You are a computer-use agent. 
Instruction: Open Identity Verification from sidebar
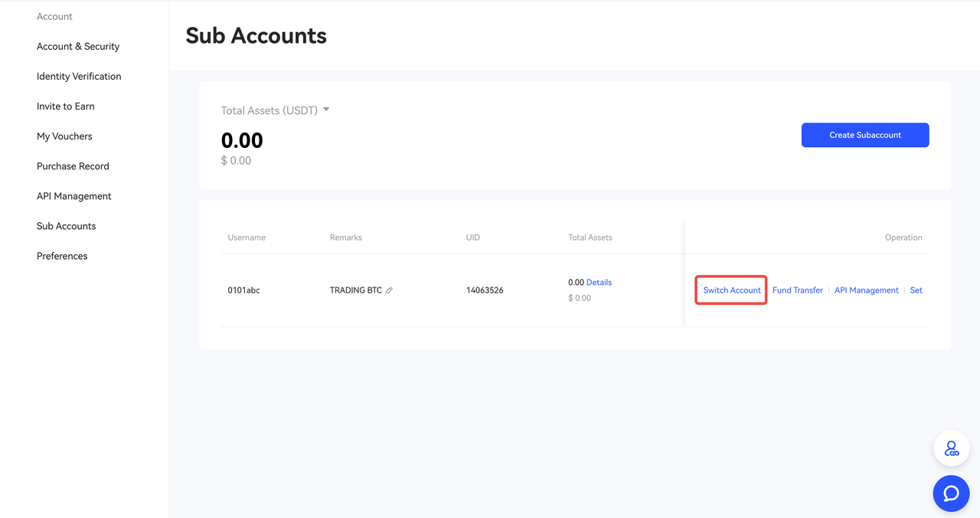(79, 77)
